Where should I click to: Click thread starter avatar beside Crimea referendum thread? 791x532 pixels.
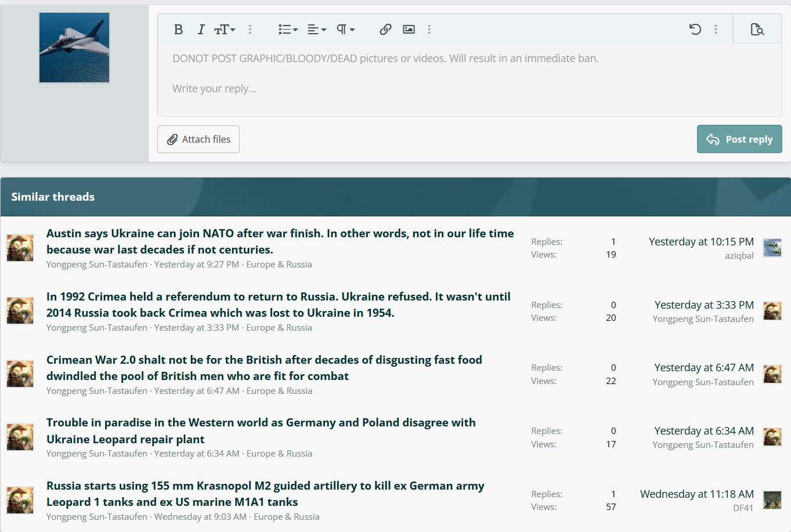(x=20, y=311)
